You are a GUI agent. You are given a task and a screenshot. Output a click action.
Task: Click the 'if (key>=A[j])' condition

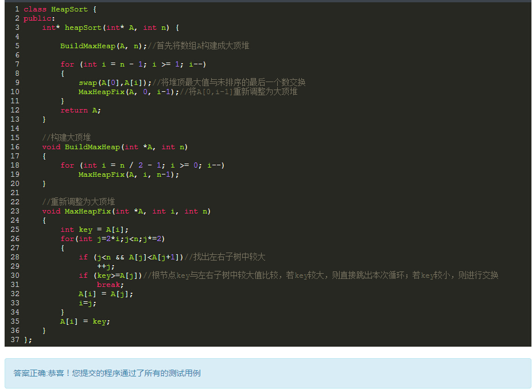(x=111, y=275)
